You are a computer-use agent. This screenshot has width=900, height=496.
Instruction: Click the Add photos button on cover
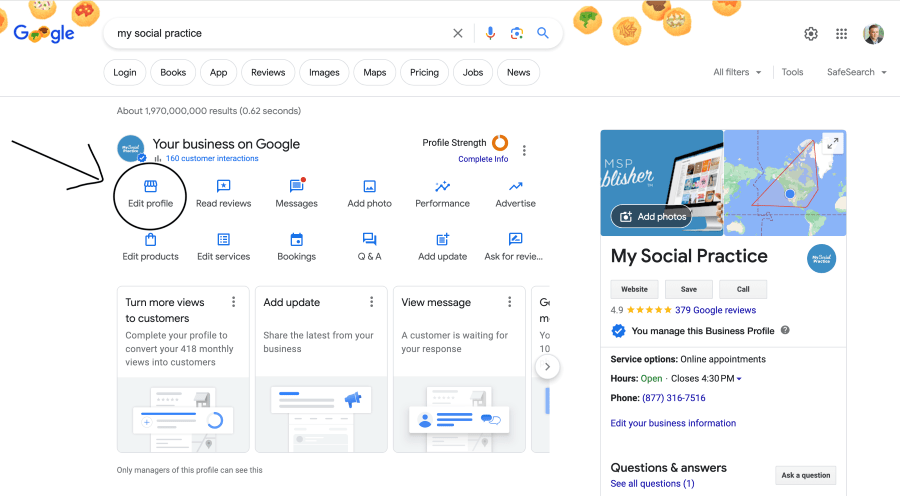[x=653, y=216]
